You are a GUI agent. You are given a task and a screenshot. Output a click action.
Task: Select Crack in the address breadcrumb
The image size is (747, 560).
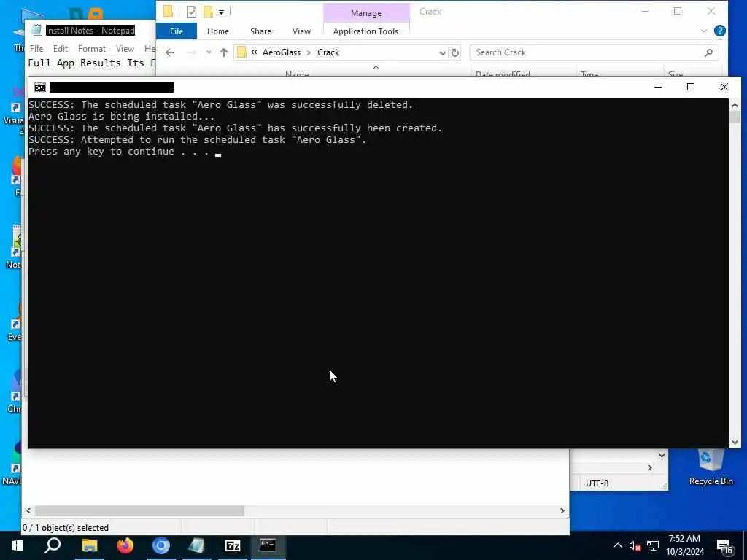tap(328, 52)
